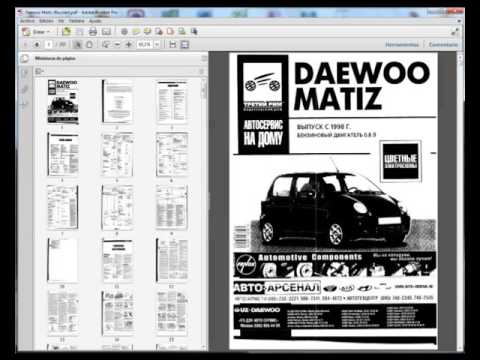
Task: Open the attachments paperclip panel icon
Action: coord(25,89)
